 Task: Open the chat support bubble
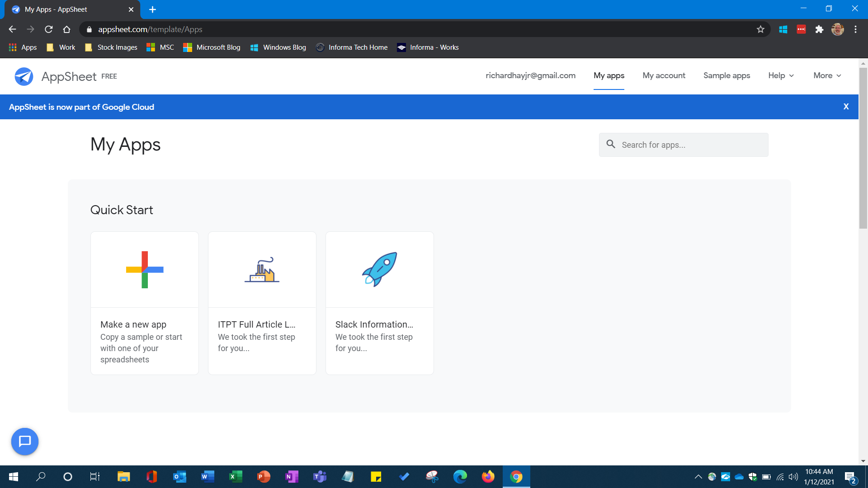(x=25, y=441)
